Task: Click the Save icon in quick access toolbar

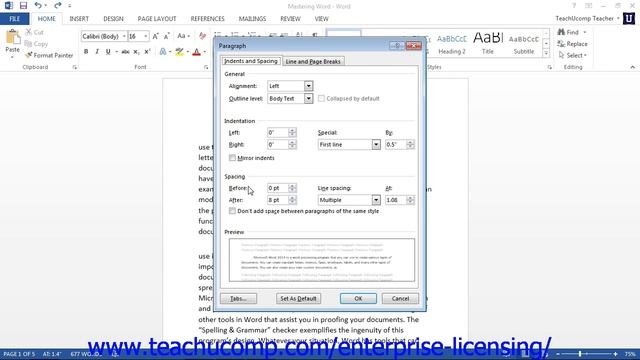Action: click(x=23, y=6)
